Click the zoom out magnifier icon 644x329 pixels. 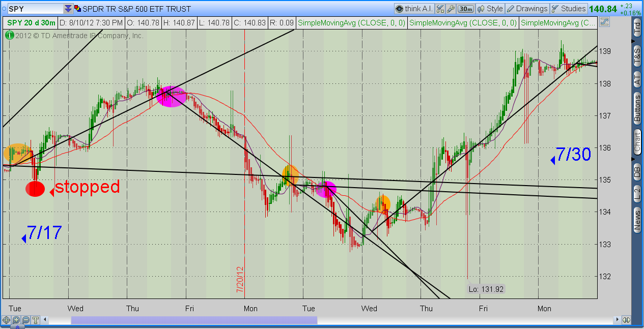[x=25, y=320]
